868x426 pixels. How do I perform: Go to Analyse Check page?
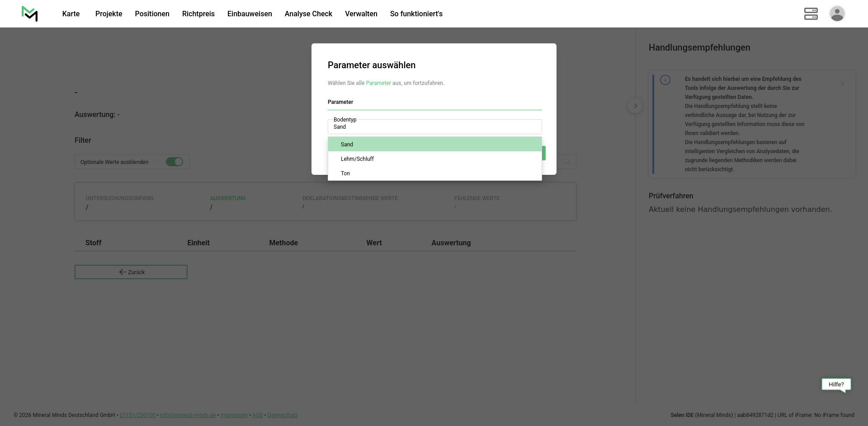[308, 14]
